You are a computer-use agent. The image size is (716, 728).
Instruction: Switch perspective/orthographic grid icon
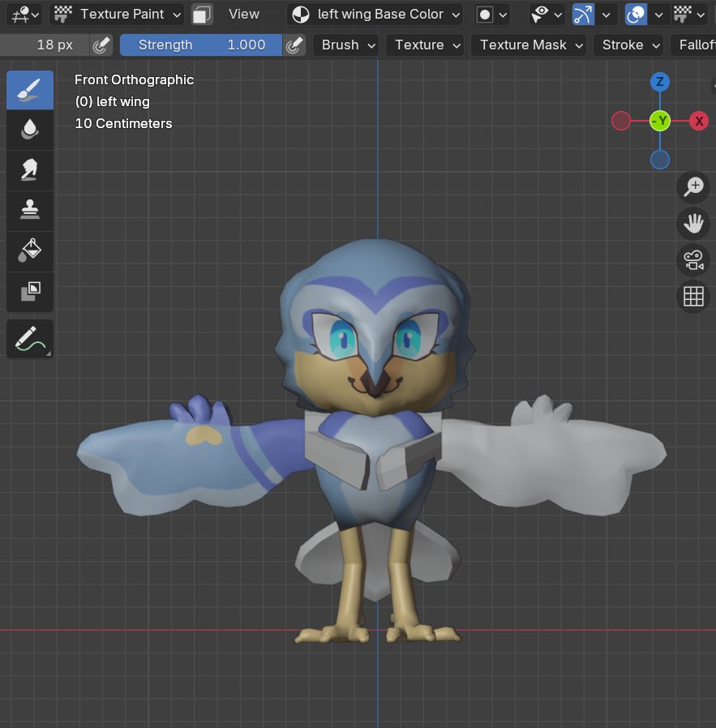tap(693, 297)
